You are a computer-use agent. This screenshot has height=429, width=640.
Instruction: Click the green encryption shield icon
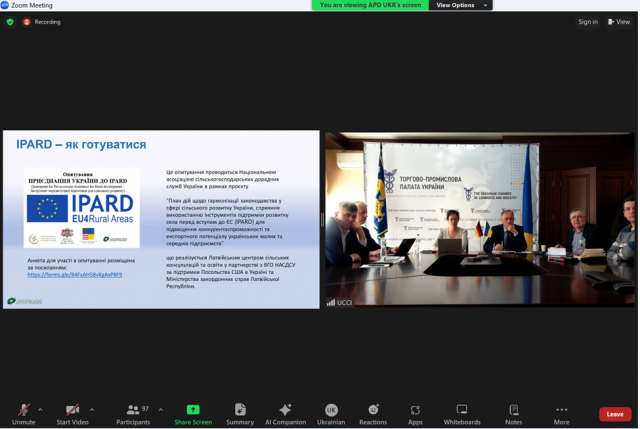(10, 22)
